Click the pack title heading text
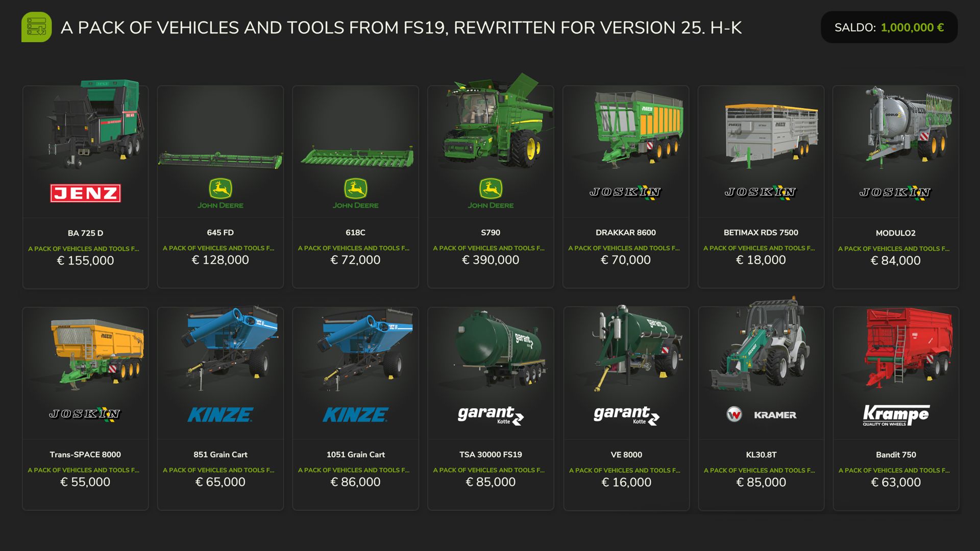Image resolution: width=980 pixels, height=551 pixels. (401, 28)
